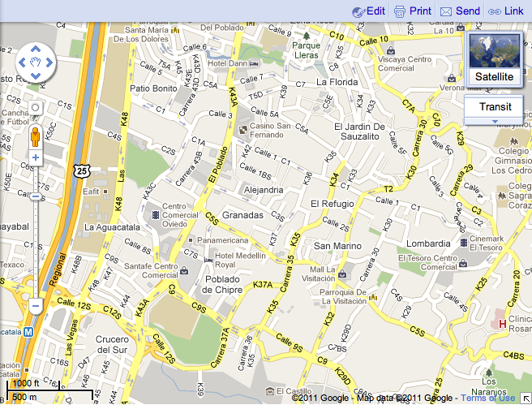
Task: Click the Metro M station icon
Action: [29, 332]
